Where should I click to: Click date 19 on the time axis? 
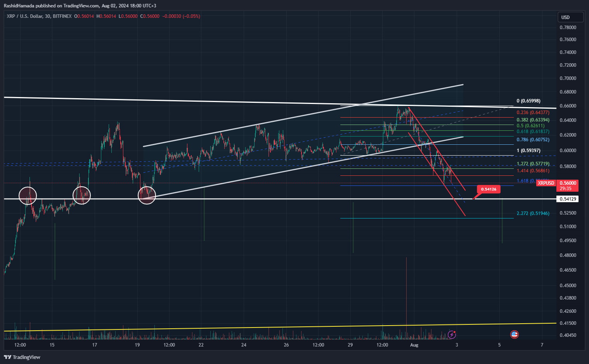(137, 345)
